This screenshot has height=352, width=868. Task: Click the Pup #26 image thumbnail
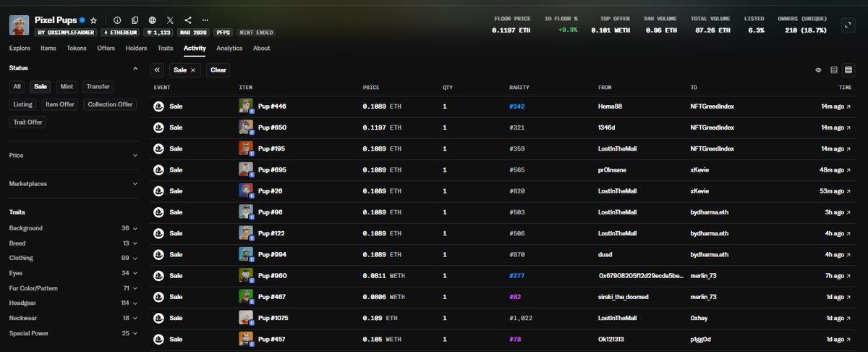click(245, 190)
